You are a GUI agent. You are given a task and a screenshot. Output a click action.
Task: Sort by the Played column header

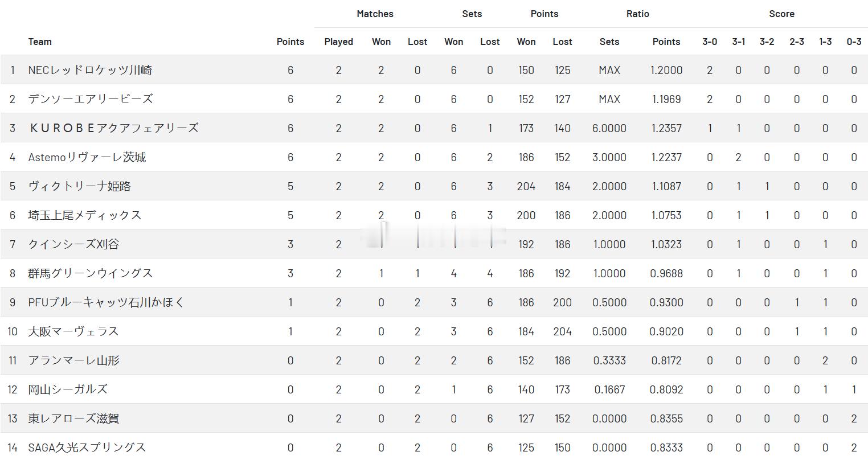click(x=338, y=42)
